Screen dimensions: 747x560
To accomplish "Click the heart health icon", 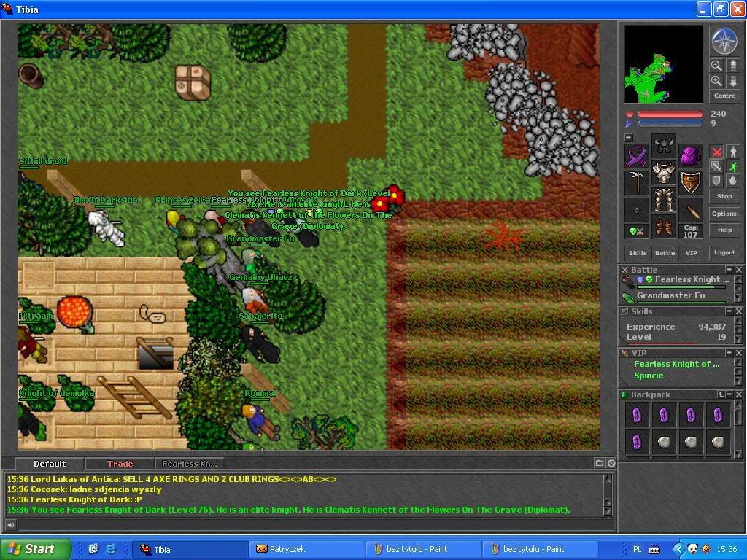I will (630, 114).
